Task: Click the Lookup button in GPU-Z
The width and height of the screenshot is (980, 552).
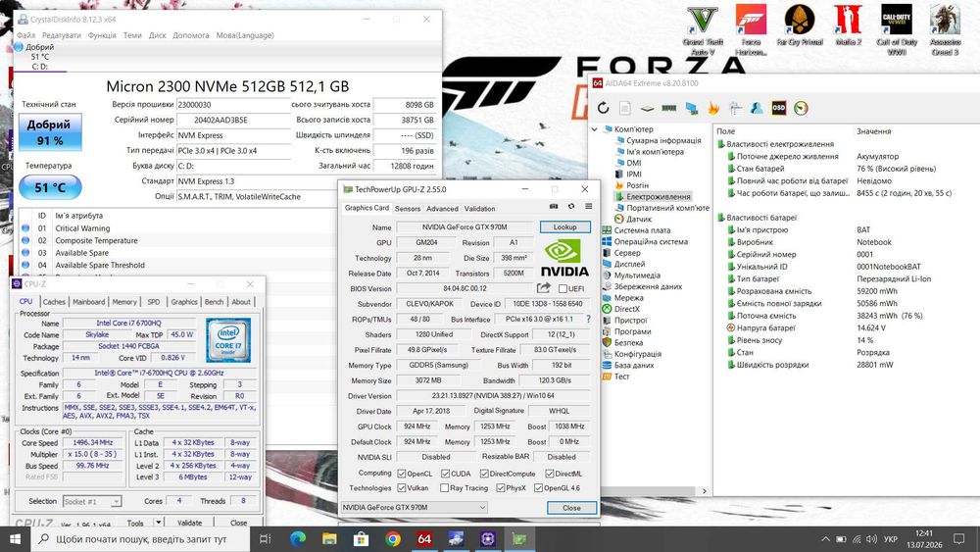Action: pos(564,226)
